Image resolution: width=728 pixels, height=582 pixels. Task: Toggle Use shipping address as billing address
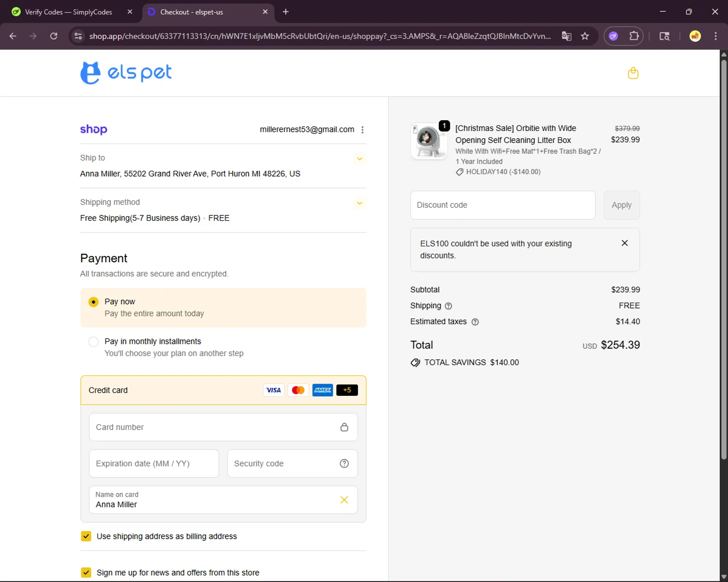86,536
